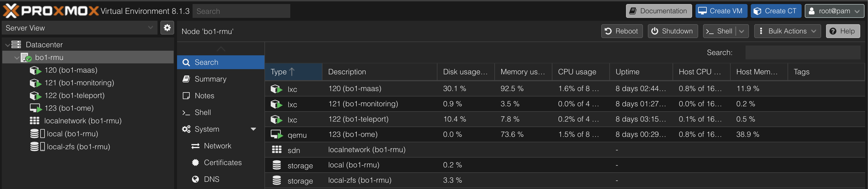Click the qemu monitor icon in table row
The width and height of the screenshot is (868, 189).
coord(277,135)
